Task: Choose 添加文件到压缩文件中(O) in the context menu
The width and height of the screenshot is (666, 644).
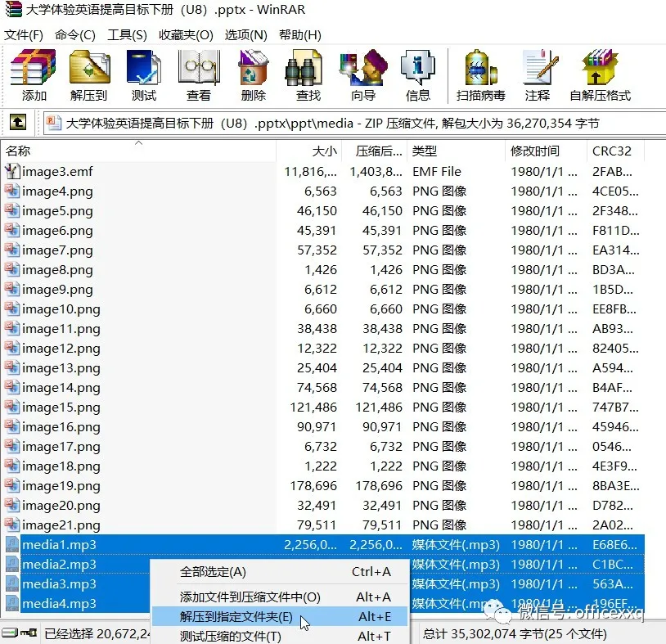Action: tap(281, 597)
